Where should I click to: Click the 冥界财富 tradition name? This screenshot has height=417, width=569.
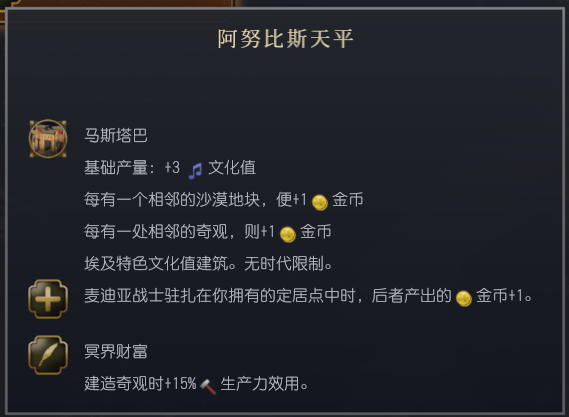tap(116, 351)
